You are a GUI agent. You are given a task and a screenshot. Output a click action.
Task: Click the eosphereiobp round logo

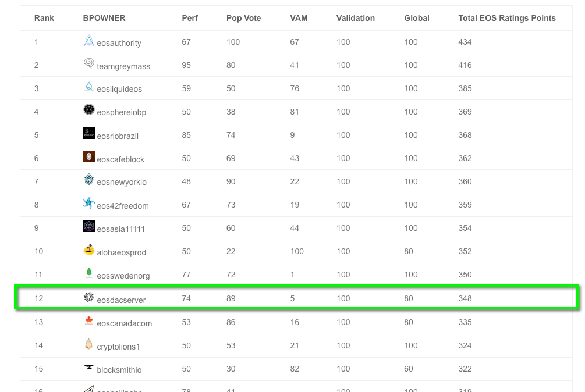(x=89, y=109)
